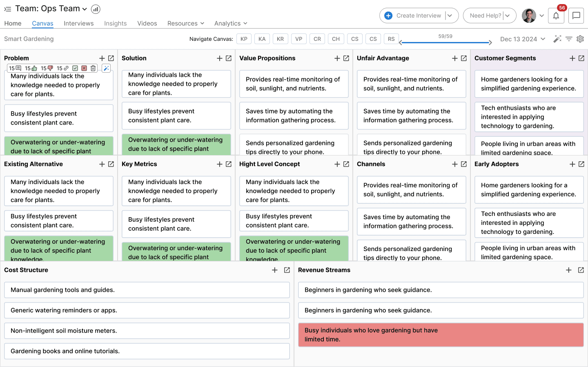Open the notifications bell
Viewport: 588px width, 367px height.
pos(556,16)
